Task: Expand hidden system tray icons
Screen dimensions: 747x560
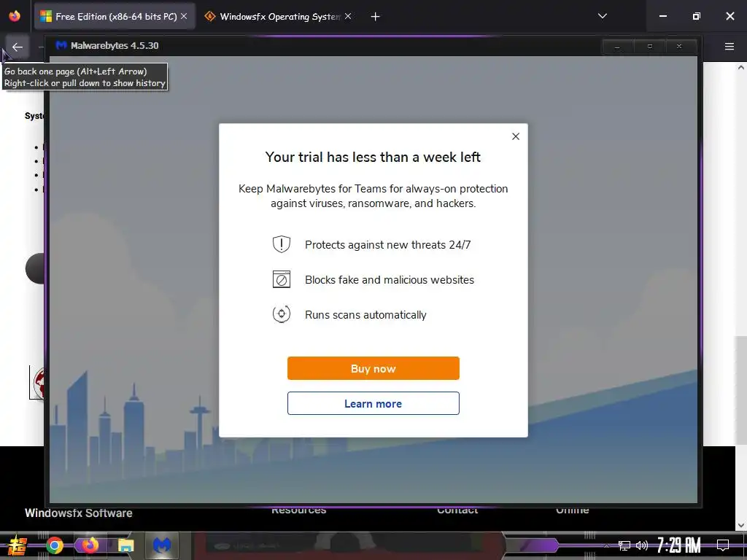Action: [606, 545]
